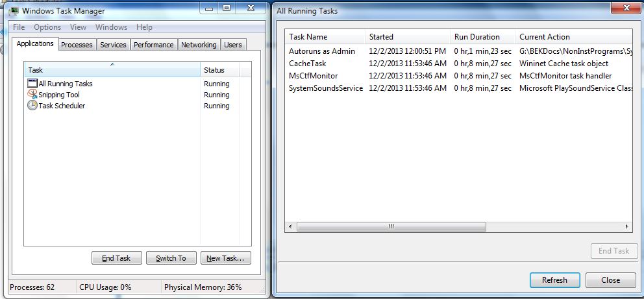Viewport: 644px width, 299px height.
Task: Select the Autoruns as Admin task row
Action: pos(322,51)
